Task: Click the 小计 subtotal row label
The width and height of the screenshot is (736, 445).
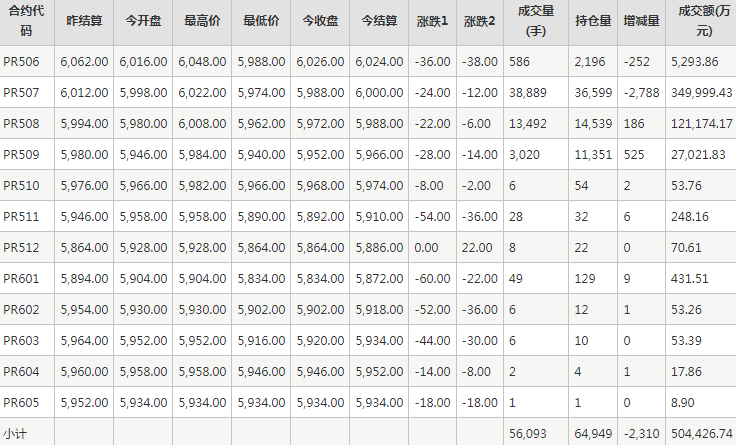Action: pyautogui.click(x=15, y=434)
